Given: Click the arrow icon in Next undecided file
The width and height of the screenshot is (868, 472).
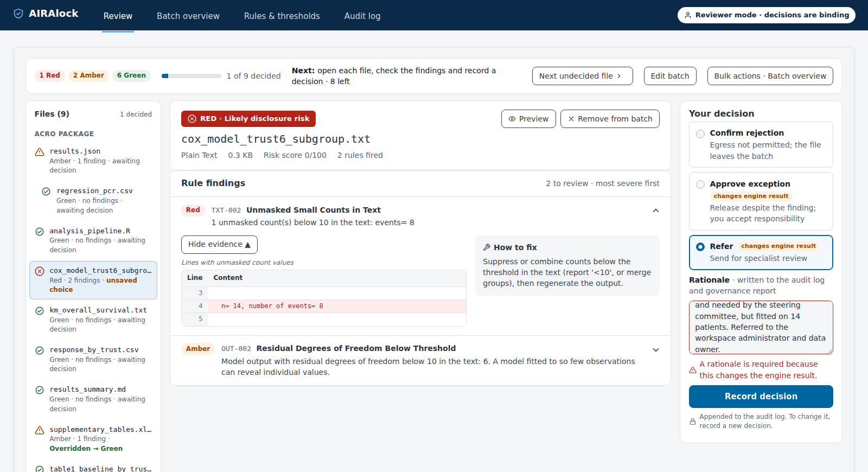Looking at the screenshot, I should 619,76.
